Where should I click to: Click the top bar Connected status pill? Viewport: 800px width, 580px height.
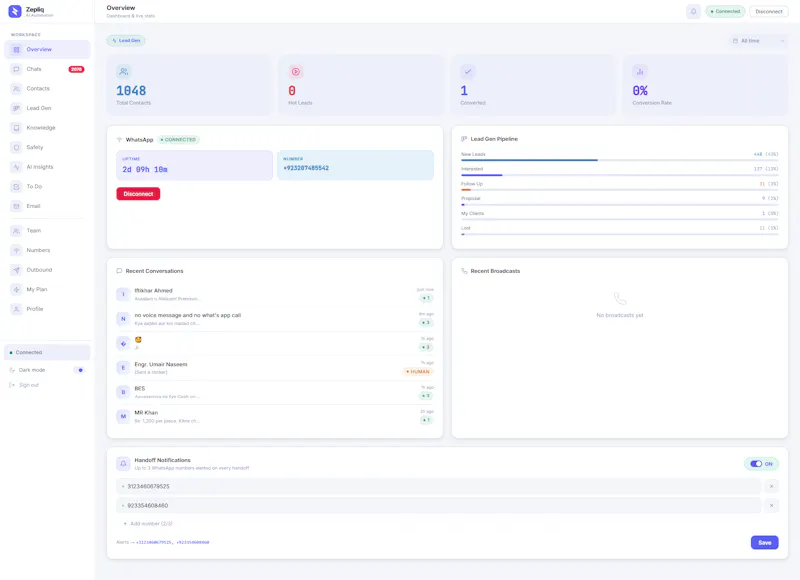pos(725,11)
